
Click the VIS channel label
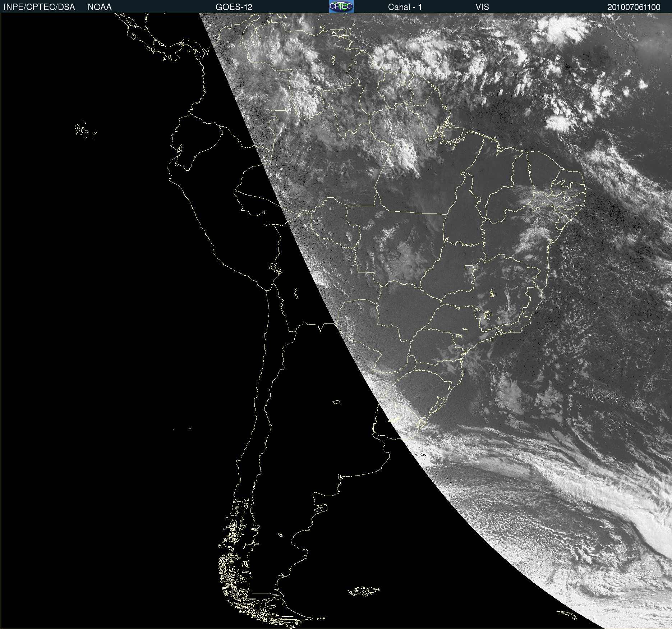[x=482, y=7]
